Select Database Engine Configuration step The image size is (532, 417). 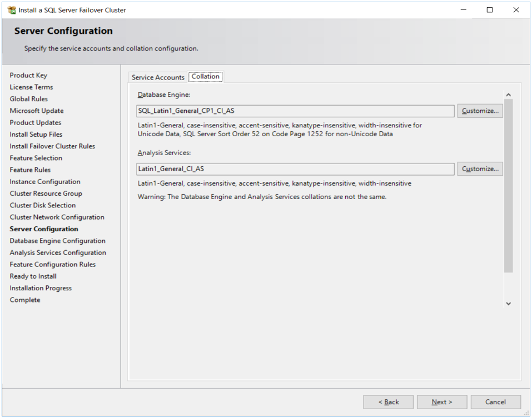coord(58,241)
